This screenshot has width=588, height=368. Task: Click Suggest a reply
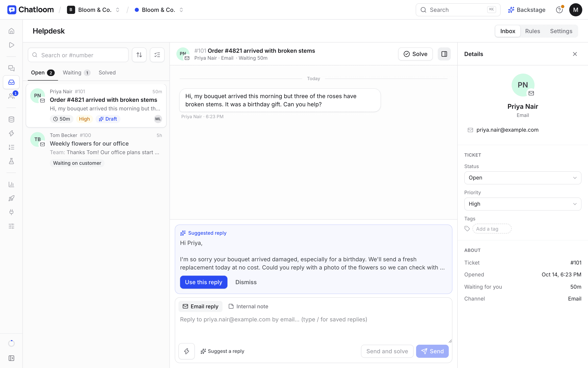click(222, 351)
